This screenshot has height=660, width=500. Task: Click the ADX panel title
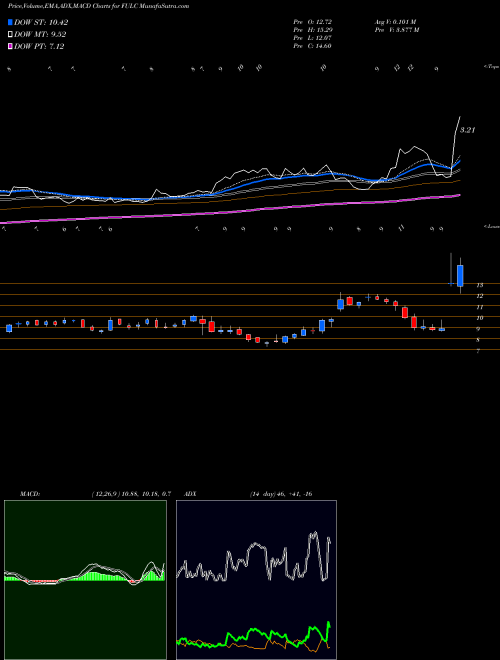click(x=191, y=494)
